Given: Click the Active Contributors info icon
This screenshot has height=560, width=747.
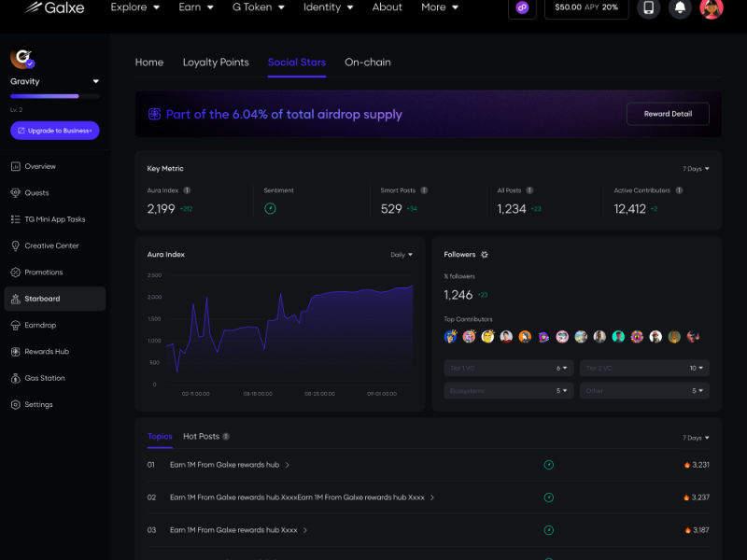Looking at the screenshot, I should coord(679,190).
